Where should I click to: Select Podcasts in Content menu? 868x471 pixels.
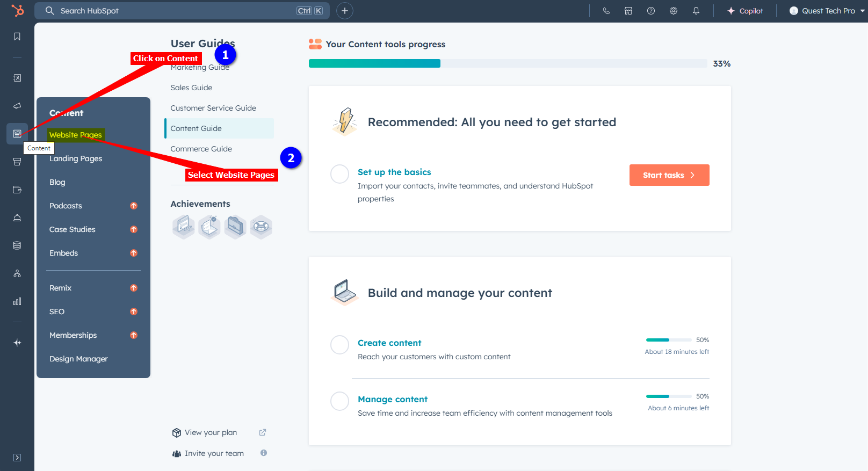point(66,206)
